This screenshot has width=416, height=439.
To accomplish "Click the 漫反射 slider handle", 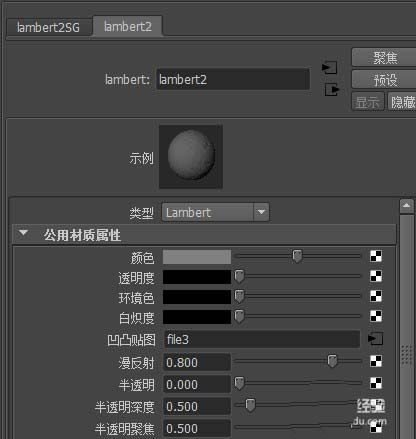I will [x=332, y=361].
